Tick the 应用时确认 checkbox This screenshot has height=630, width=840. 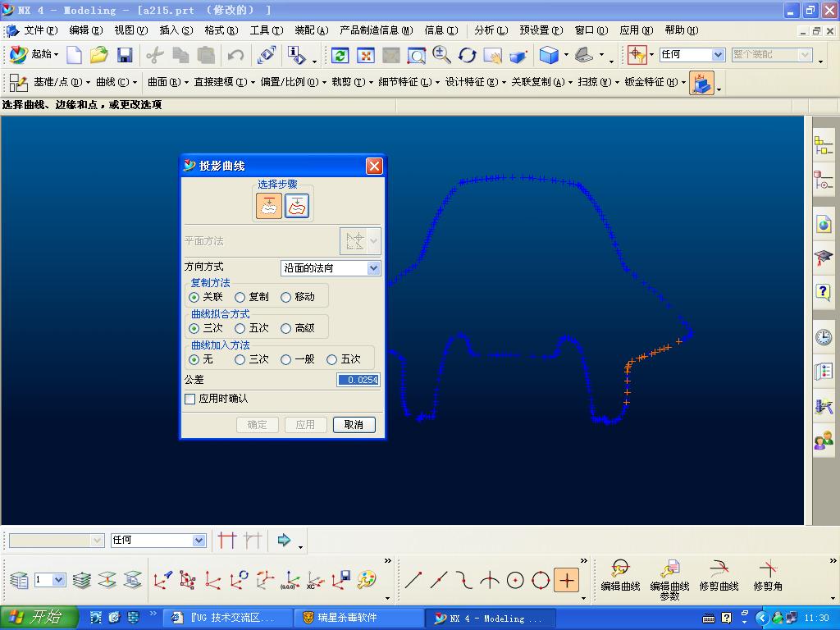(x=189, y=399)
